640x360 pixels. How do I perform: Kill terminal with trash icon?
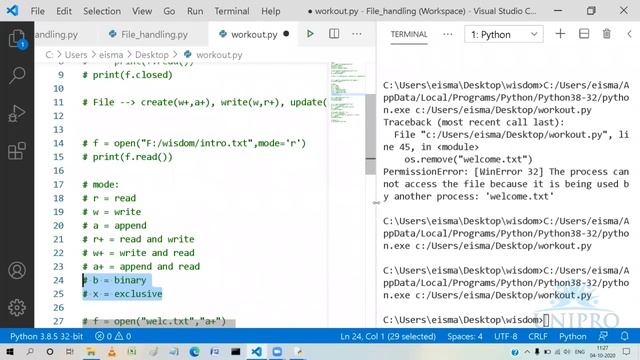(607, 34)
